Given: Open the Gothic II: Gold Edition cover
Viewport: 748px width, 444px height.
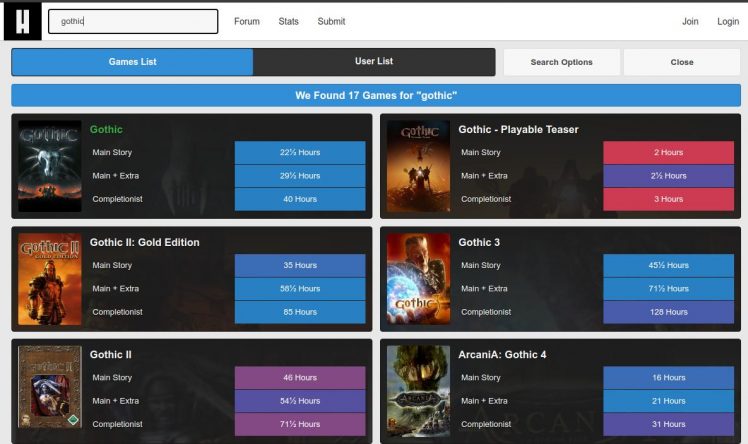Looking at the screenshot, I should tap(49, 278).
